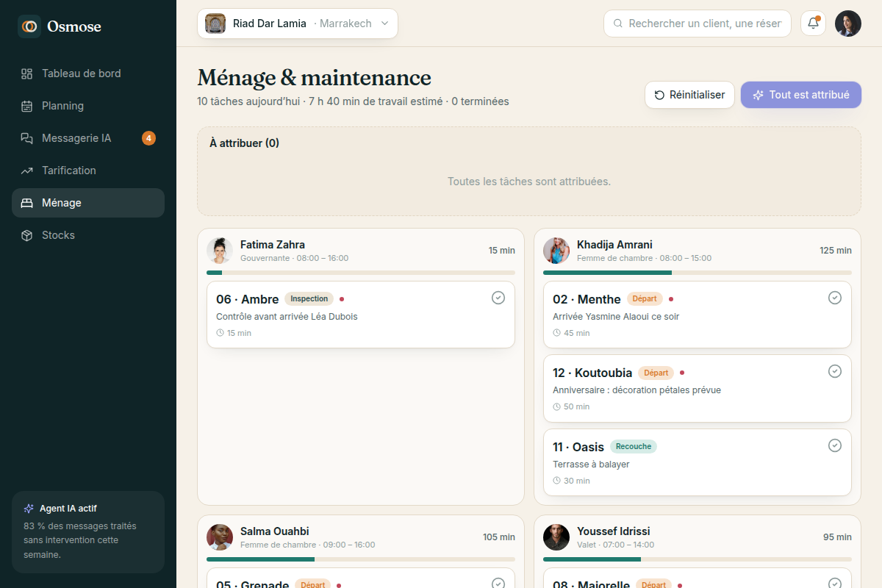
Task: Click the Osmose logo icon
Action: coord(29,26)
